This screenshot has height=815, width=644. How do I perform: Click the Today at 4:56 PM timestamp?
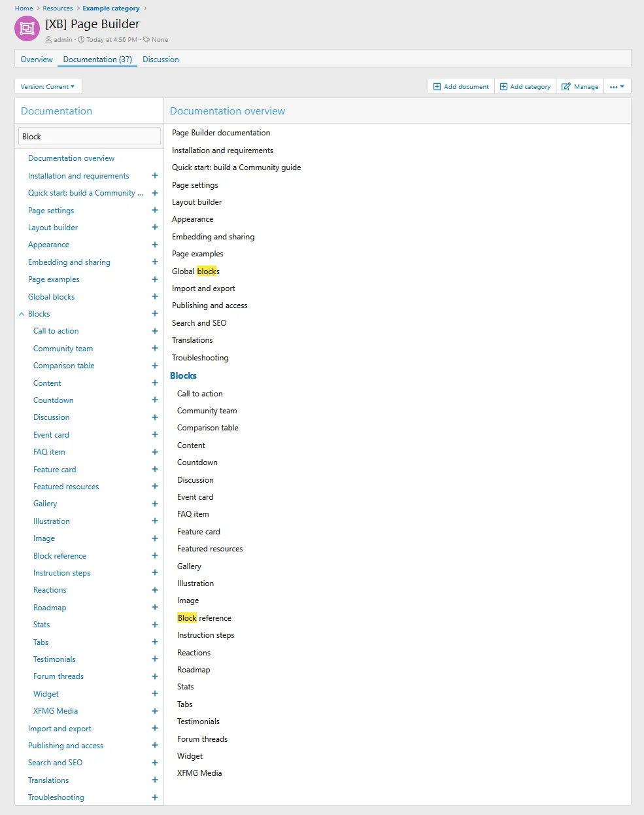click(x=112, y=40)
